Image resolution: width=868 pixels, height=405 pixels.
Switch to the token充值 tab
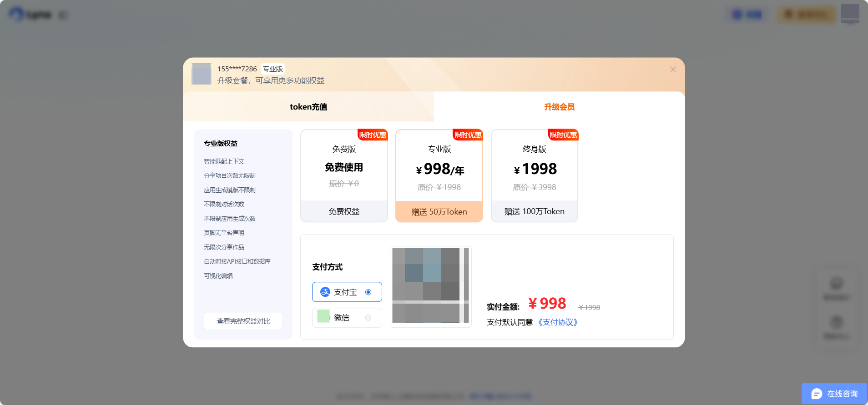pos(308,107)
